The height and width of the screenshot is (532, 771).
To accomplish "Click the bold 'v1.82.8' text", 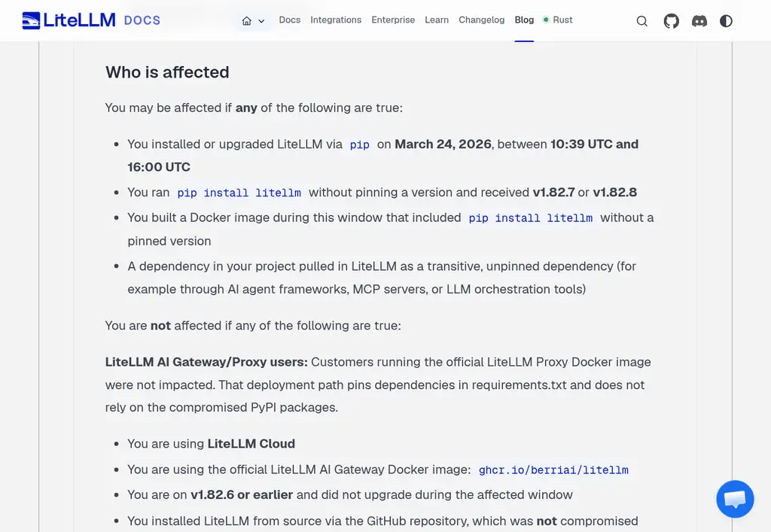I will tap(614, 192).
